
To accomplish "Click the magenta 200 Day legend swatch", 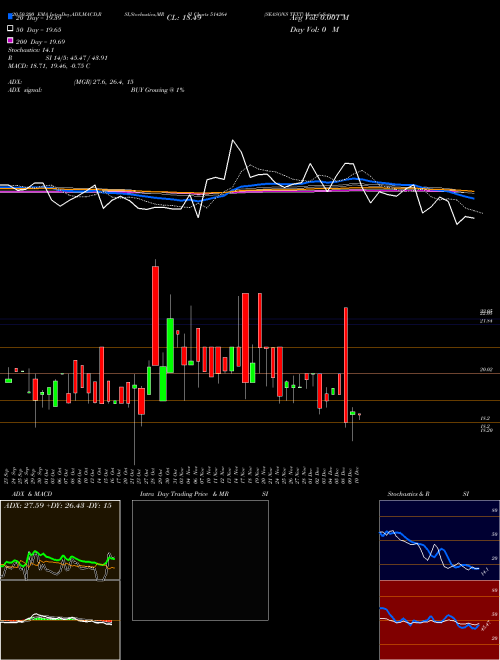I will (x=10, y=40).
